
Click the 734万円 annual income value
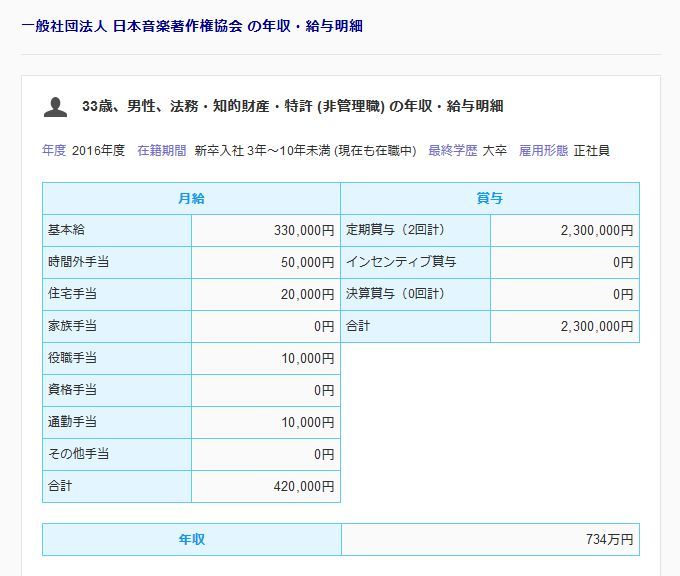point(609,540)
